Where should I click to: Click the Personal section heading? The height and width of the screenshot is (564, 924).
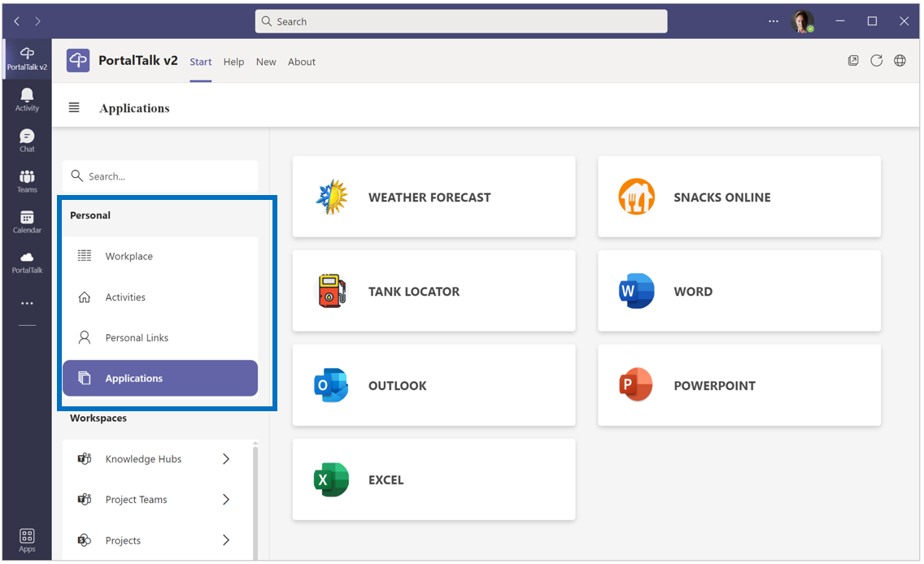[90, 215]
